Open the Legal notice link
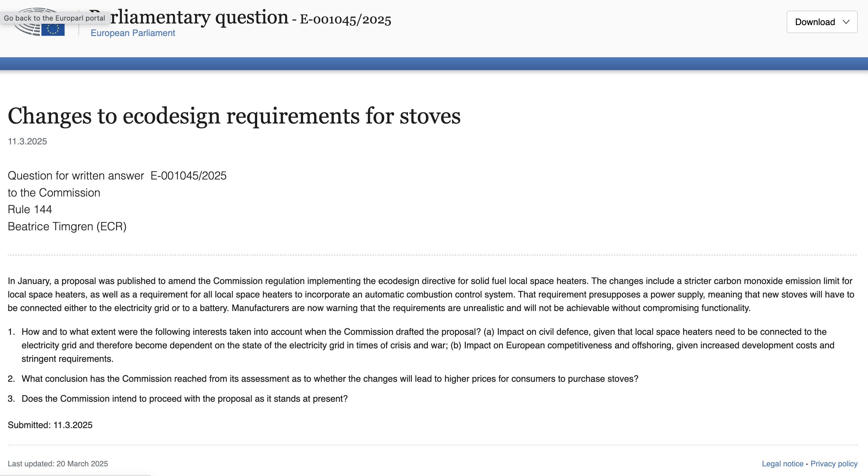 (x=782, y=463)
